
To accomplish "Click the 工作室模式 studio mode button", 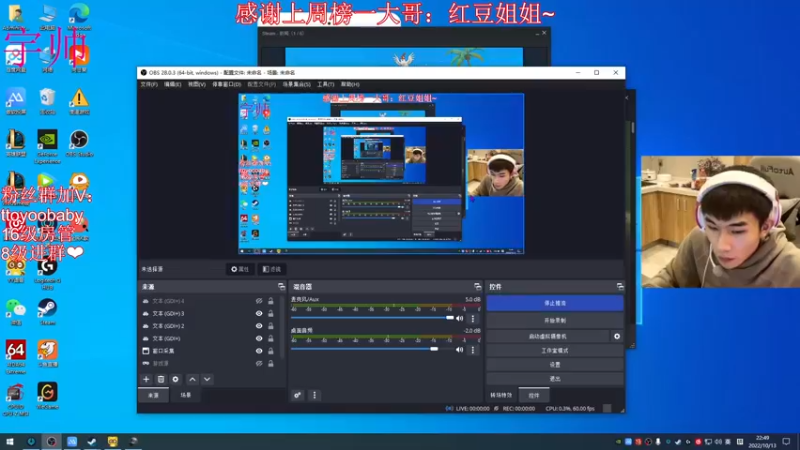I will [x=555, y=351].
